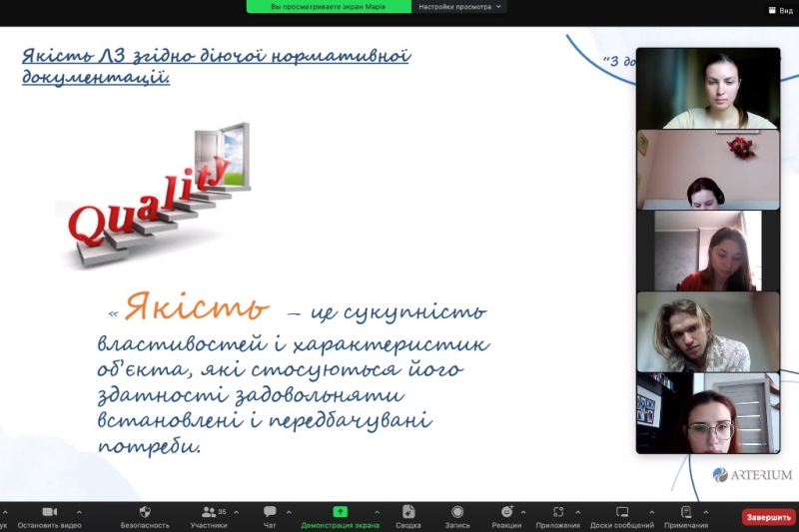Screen dimensions: 799x532
Task: Expand video options arrow next to Остановить видео
Action: (79, 512)
